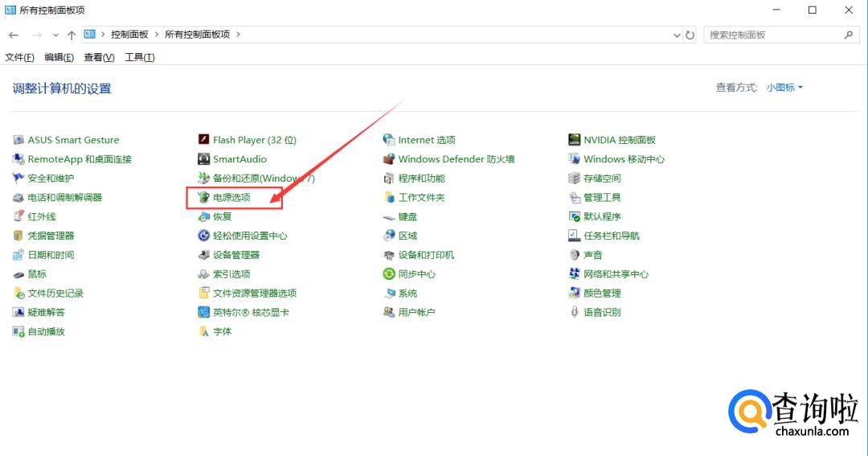Screen dimensions: 868x456
Task: Select the 控制面板 breadcrumb segment
Action: [x=129, y=35]
